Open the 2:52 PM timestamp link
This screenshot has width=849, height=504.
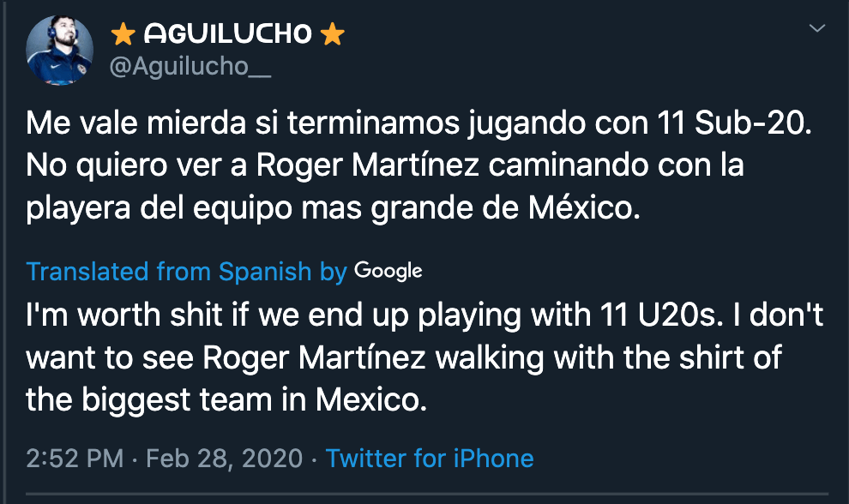75,458
